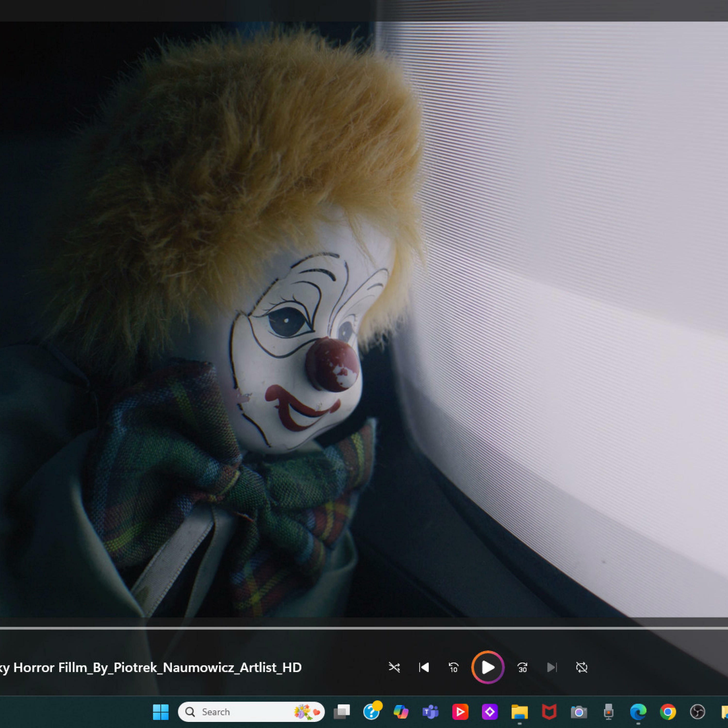Click the Horror Film video title text
This screenshot has width=728, height=728.
coord(151,667)
